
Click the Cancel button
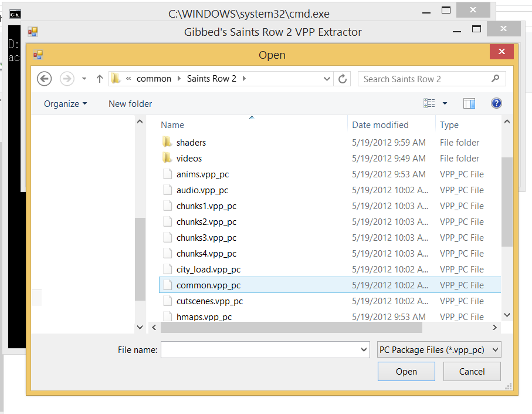click(x=472, y=372)
